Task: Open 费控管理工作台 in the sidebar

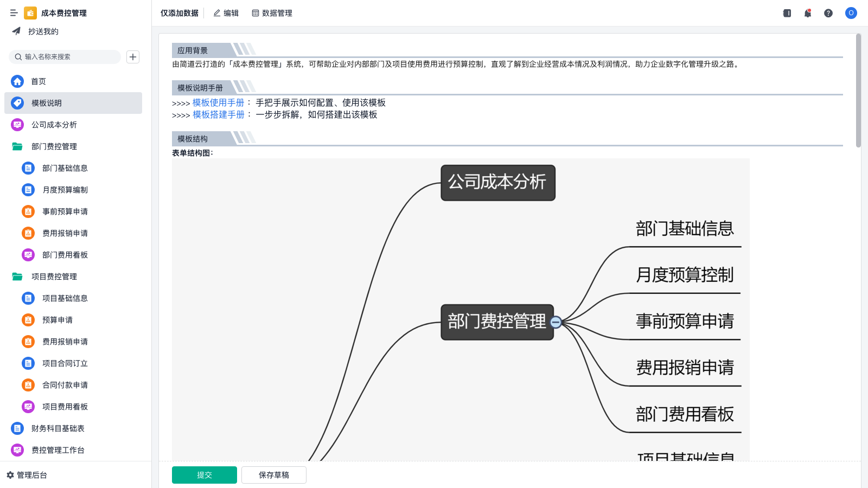Action: pos(73,450)
